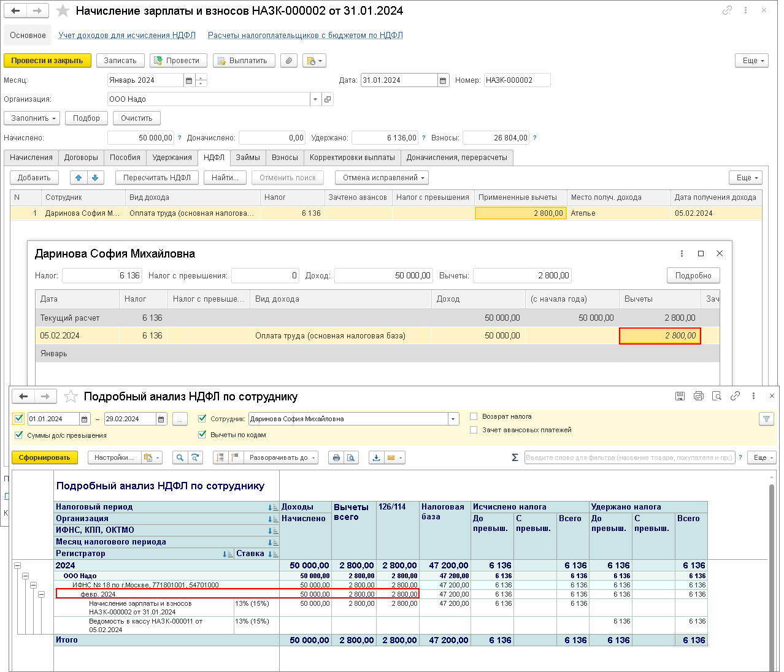
Task: Click the filter funnel icon
Action: click(x=766, y=419)
